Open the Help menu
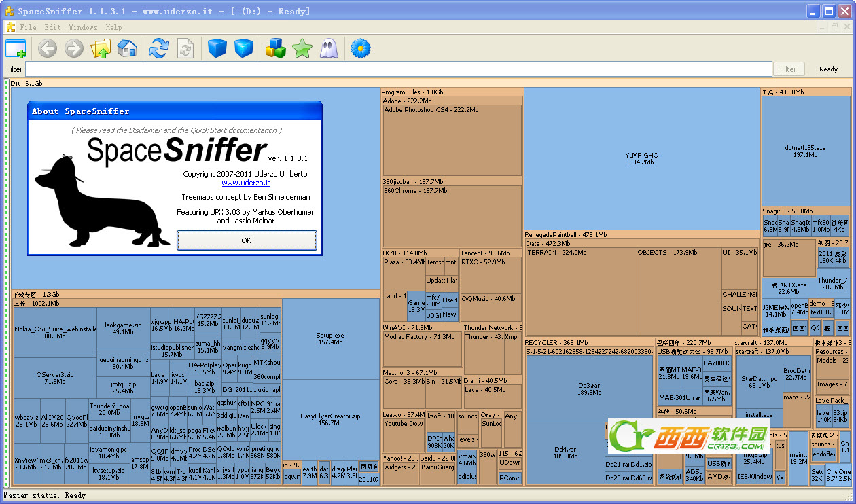 [113, 28]
